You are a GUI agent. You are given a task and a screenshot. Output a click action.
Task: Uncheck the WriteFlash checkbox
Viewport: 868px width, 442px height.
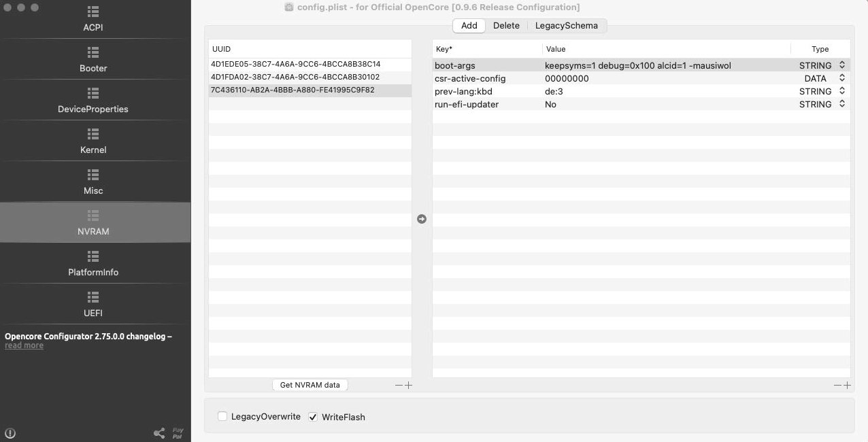pyautogui.click(x=313, y=417)
